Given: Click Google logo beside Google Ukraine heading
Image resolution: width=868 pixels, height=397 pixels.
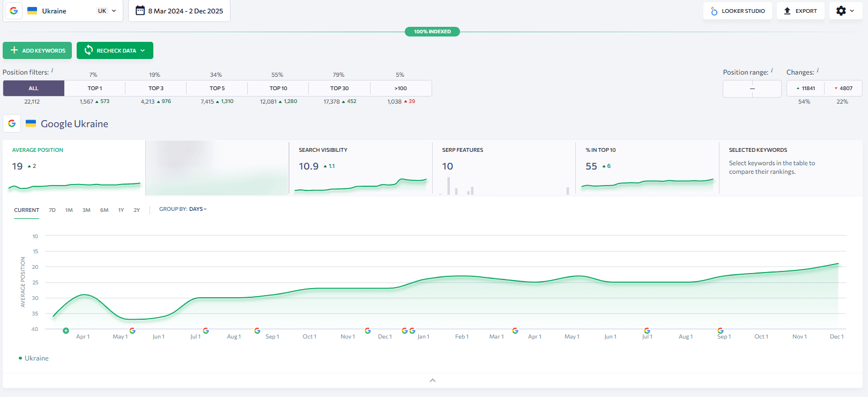Looking at the screenshot, I should 12,123.
